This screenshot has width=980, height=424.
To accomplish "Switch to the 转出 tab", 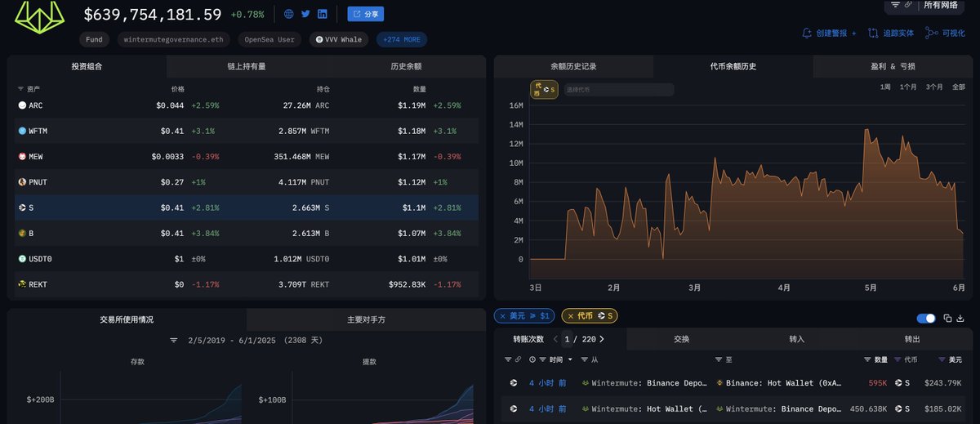I will 912,339.
